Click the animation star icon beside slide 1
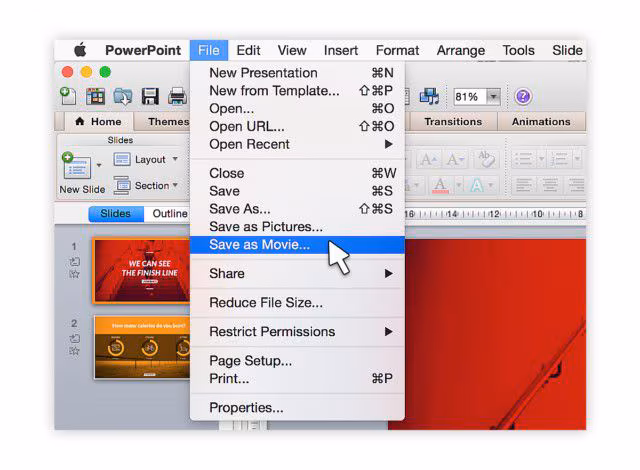This screenshot has width=640, height=470. click(74, 274)
